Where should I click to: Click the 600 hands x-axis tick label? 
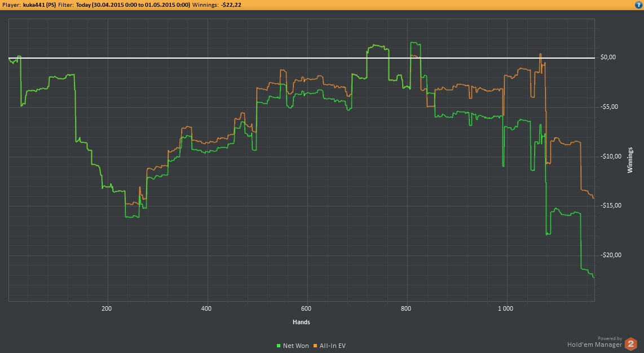tap(306, 309)
